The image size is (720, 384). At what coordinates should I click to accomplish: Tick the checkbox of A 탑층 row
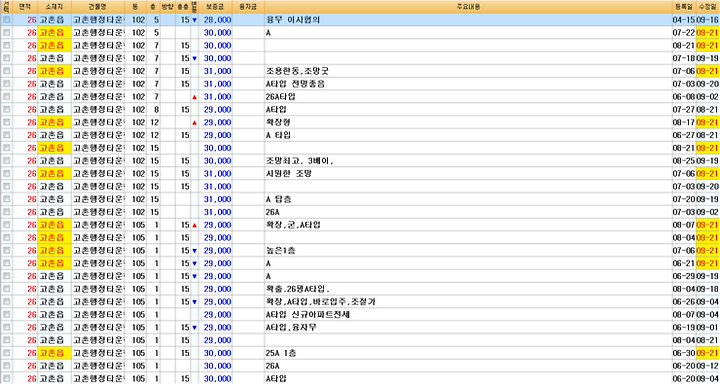6,199
